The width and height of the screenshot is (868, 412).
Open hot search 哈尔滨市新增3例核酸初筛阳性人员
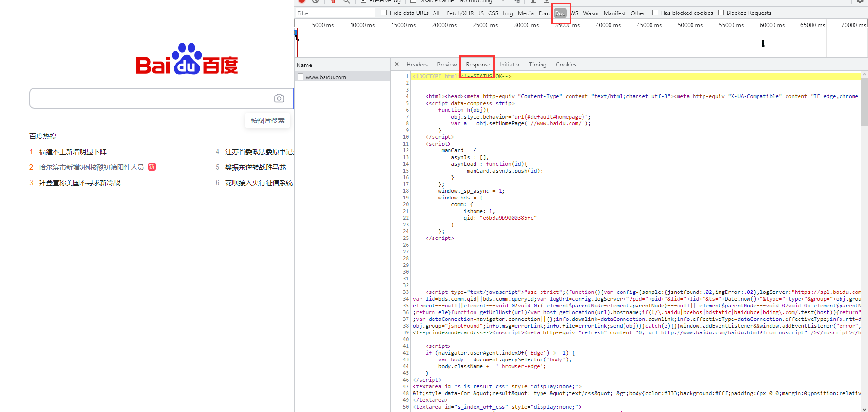pyautogui.click(x=91, y=167)
